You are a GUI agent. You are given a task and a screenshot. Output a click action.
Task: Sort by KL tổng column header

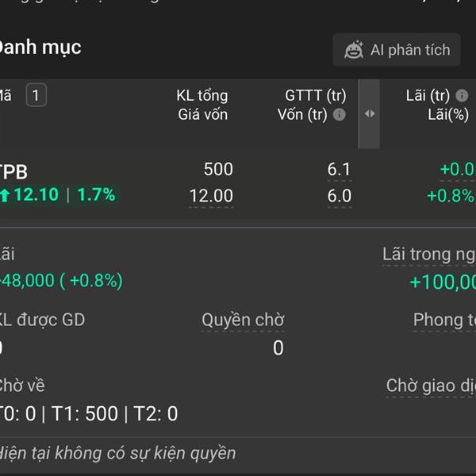click(202, 96)
